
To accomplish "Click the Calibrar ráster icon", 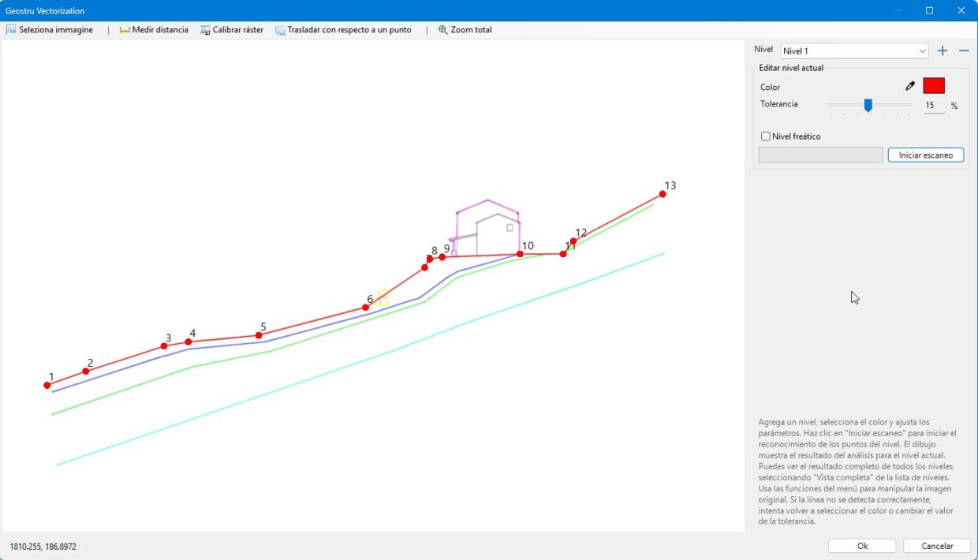I will tap(205, 29).
